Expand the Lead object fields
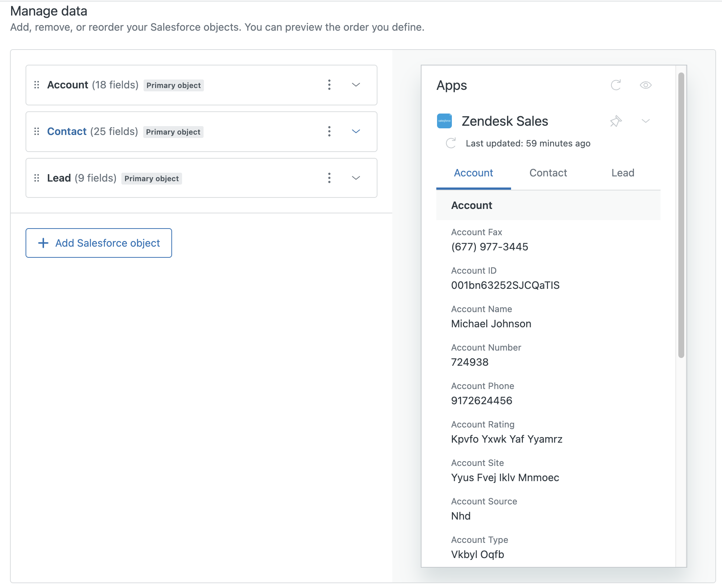This screenshot has height=588, width=722. (x=356, y=178)
